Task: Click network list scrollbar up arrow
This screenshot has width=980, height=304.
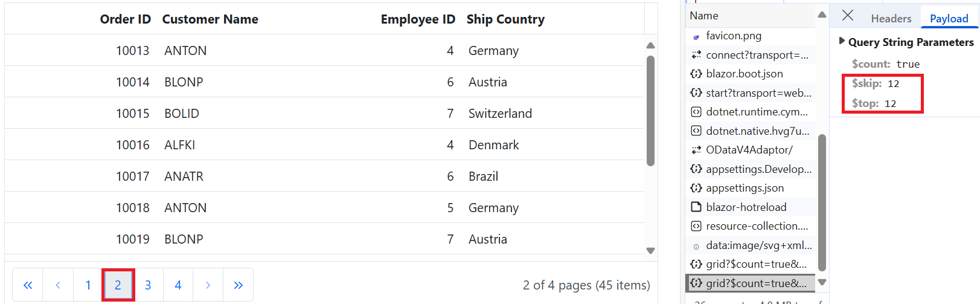Action: click(x=822, y=15)
